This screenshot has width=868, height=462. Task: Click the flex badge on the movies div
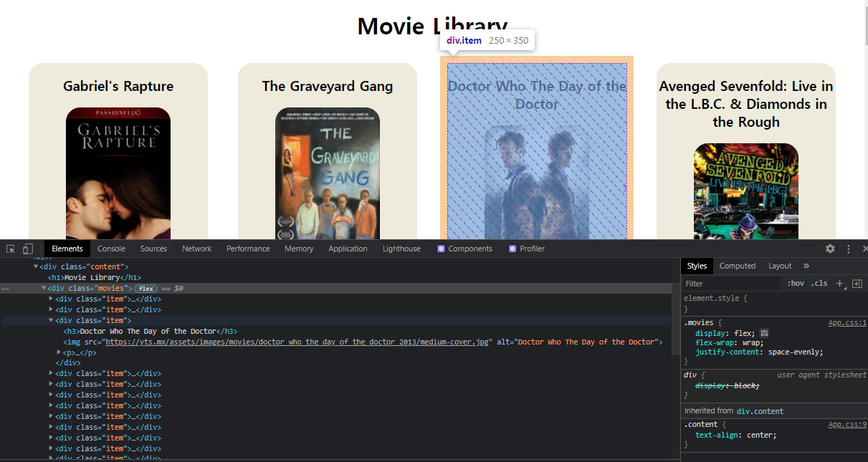(146, 288)
